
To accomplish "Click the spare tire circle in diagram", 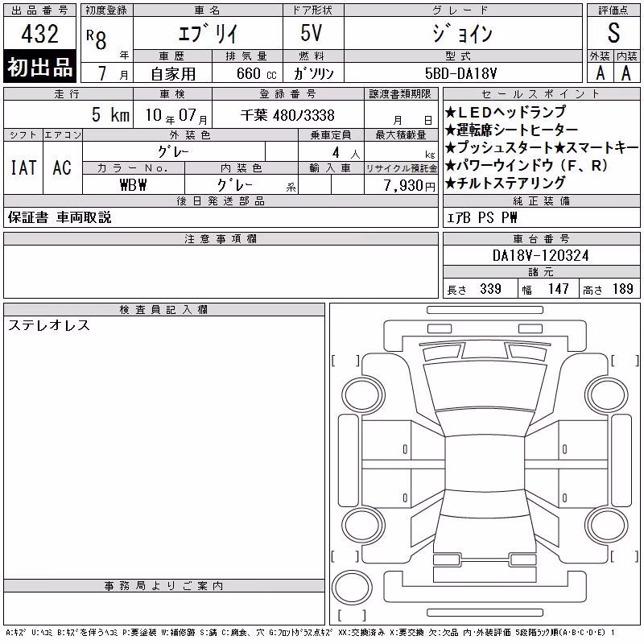I will 352,587.
